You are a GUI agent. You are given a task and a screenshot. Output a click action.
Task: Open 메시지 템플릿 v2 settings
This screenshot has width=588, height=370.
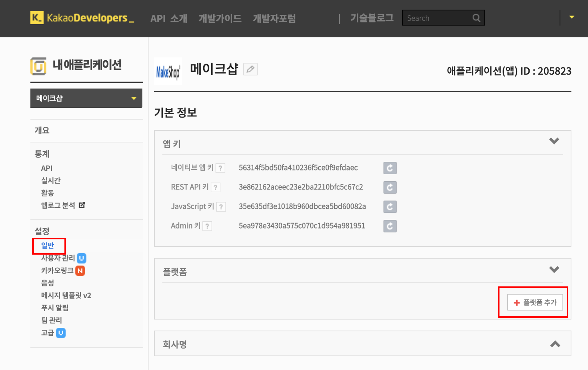66,295
